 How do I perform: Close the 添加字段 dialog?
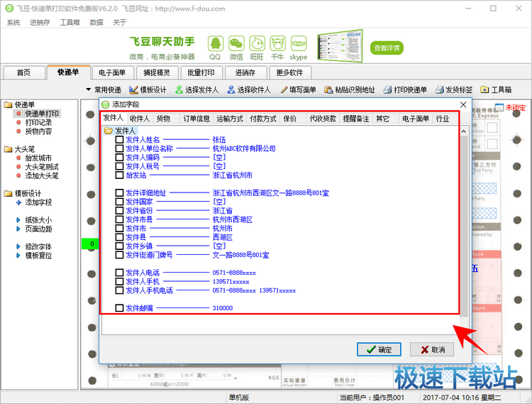(x=463, y=104)
